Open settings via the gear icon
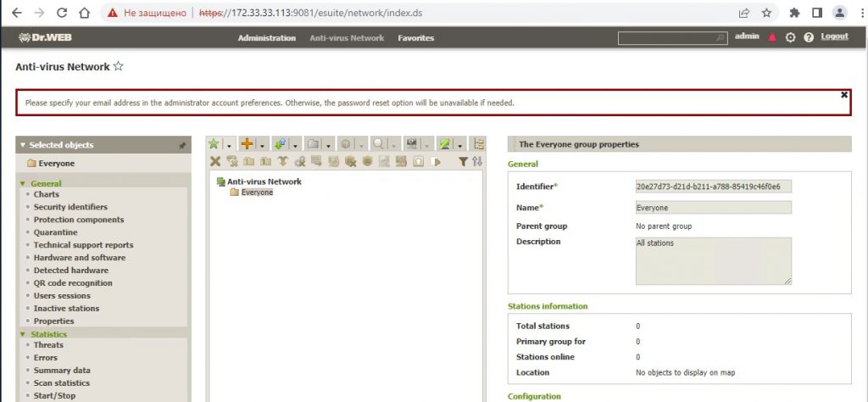Image resolution: width=868 pixels, height=402 pixels. [x=790, y=37]
